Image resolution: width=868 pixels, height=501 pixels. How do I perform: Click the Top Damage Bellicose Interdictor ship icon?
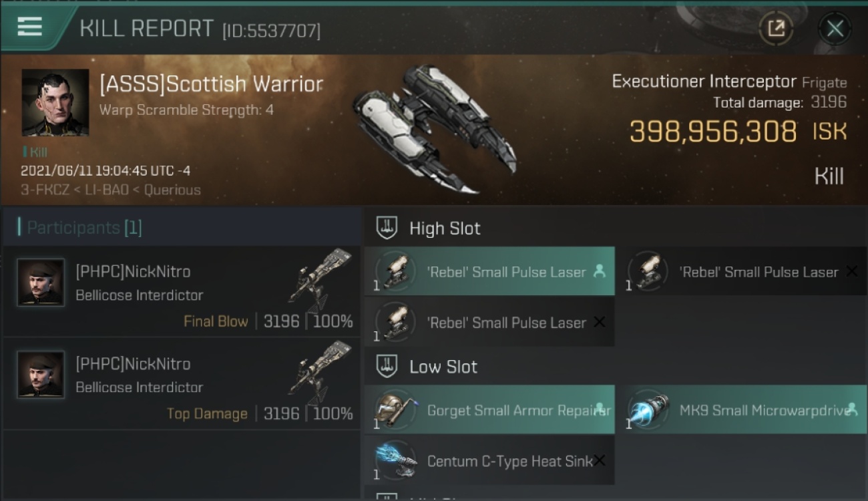click(320, 371)
